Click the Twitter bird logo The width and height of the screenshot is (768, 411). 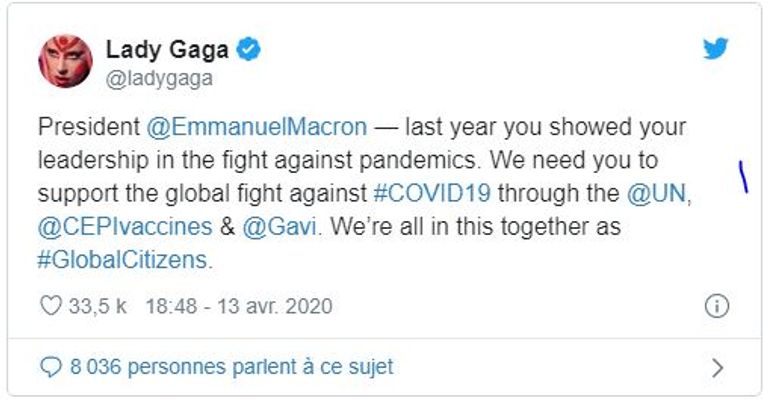(x=715, y=48)
